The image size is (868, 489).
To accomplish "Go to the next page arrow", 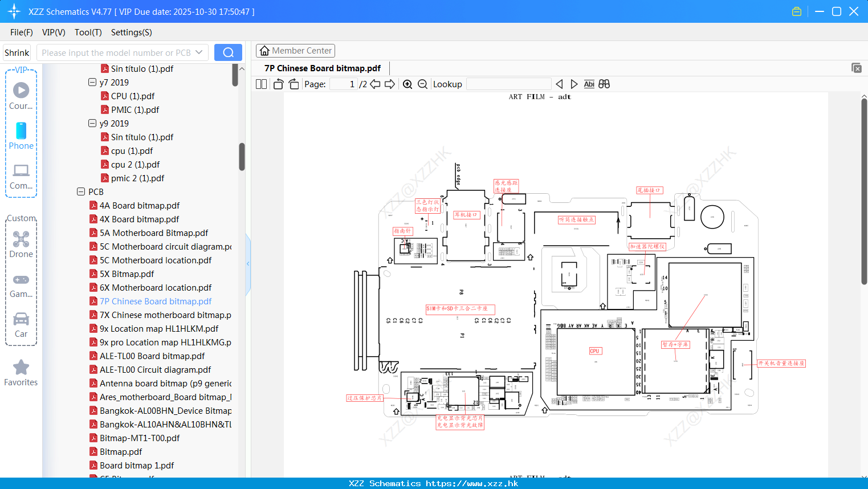I will click(x=390, y=84).
